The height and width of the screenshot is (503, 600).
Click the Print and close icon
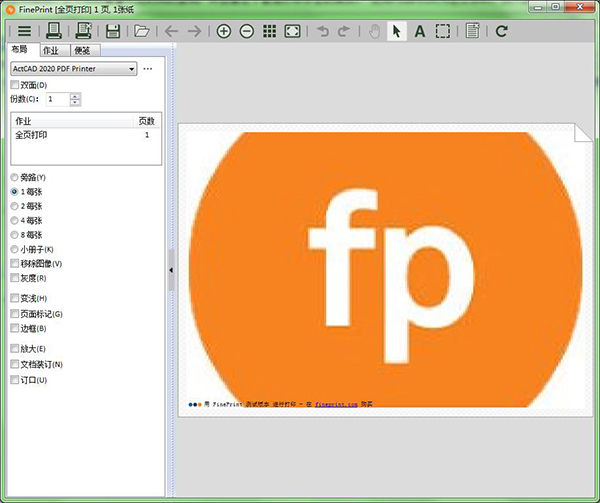(83, 31)
